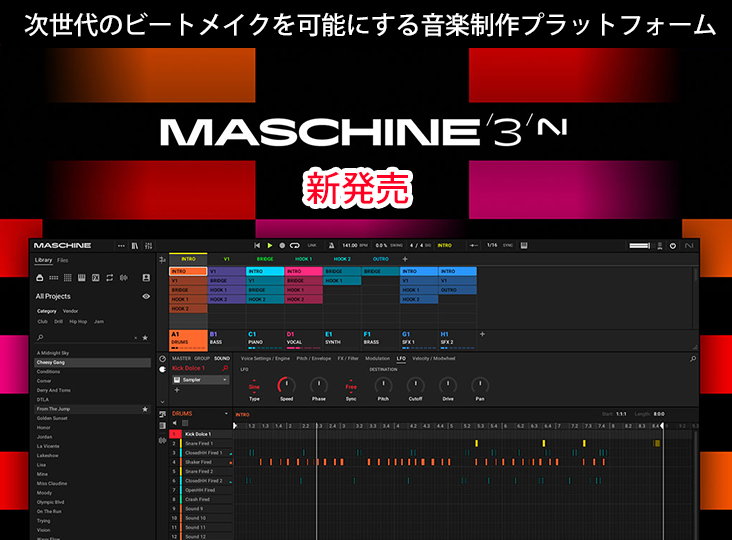Select the One-shots waveform browser icon
This screenshot has width=732, height=540.
(x=124, y=278)
